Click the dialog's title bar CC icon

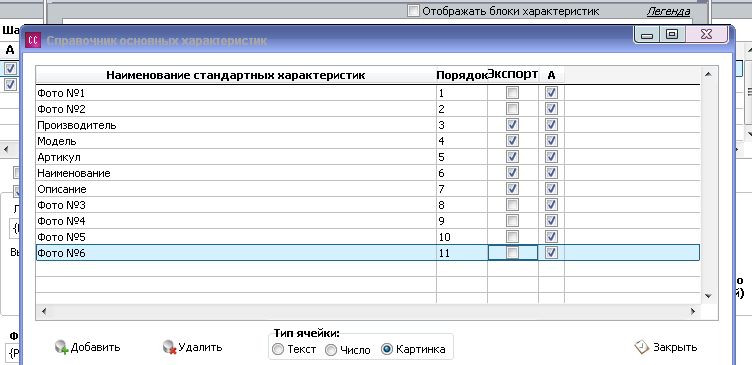click(x=33, y=40)
